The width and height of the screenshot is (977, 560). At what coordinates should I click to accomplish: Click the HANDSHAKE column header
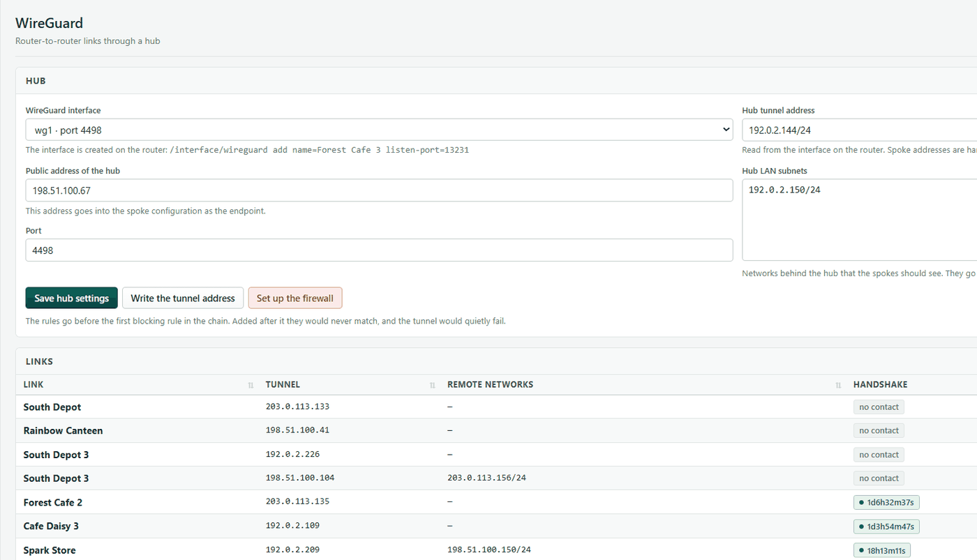pos(880,384)
